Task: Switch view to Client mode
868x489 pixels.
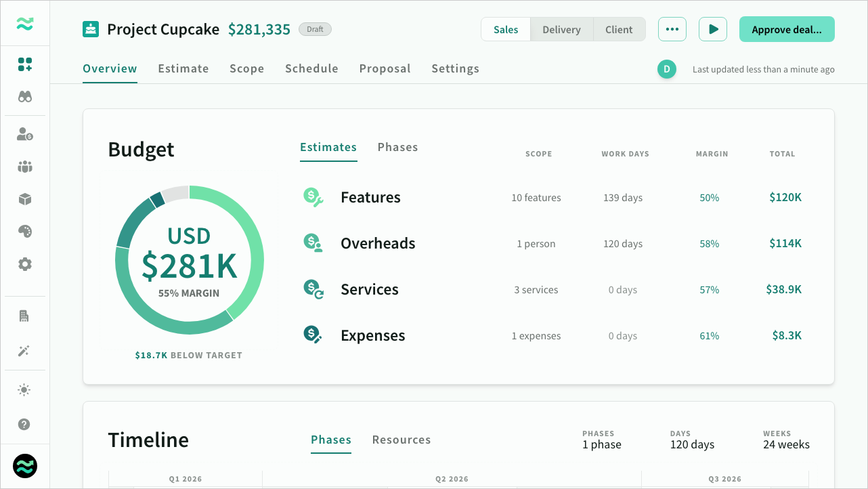Action: [x=619, y=30]
